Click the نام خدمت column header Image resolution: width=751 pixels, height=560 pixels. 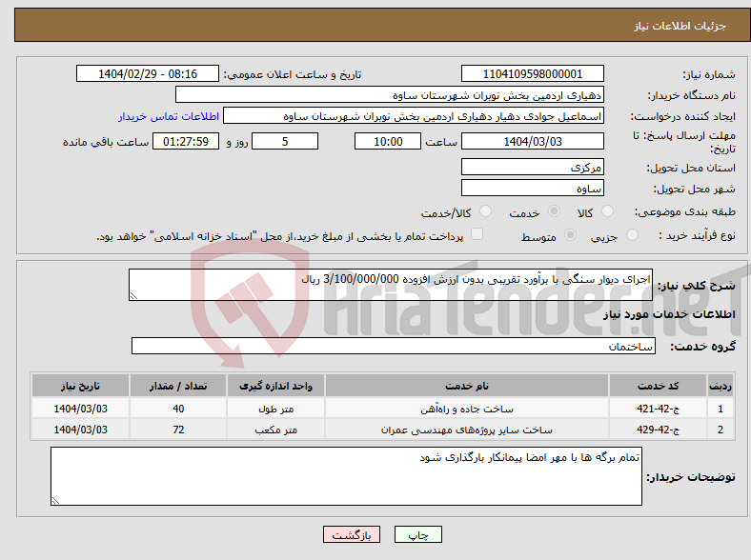point(467,386)
